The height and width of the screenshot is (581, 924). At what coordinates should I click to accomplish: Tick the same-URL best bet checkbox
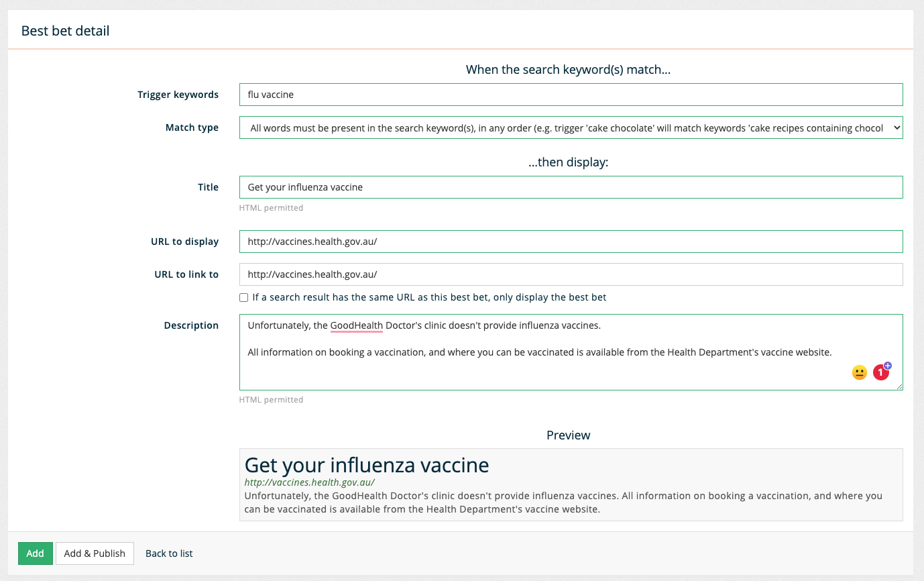[x=244, y=297]
